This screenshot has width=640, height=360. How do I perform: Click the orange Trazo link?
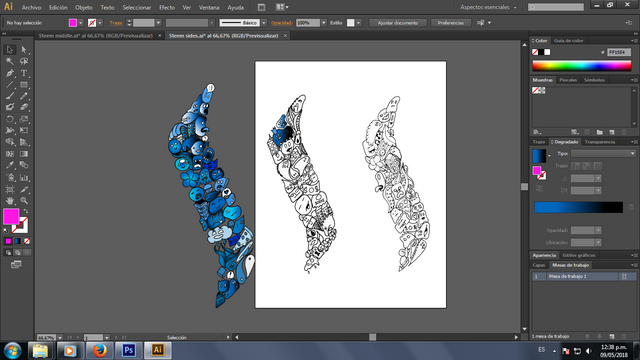[116, 23]
